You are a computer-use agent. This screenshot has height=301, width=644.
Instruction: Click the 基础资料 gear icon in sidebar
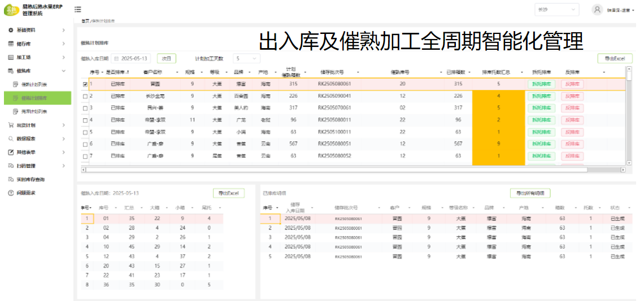pyautogui.click(x=11, y=30)
